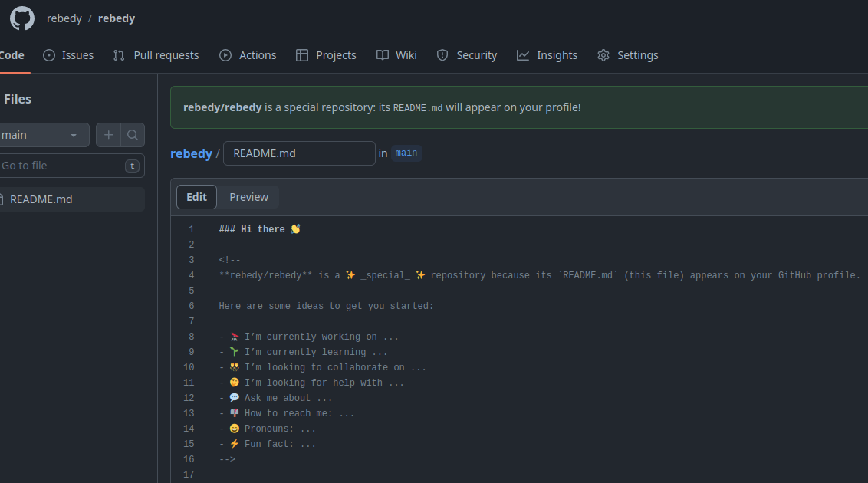Screen dimensions: 868x483
Task: Select README.md in the file tree
Action: click(x=71, y=199)
